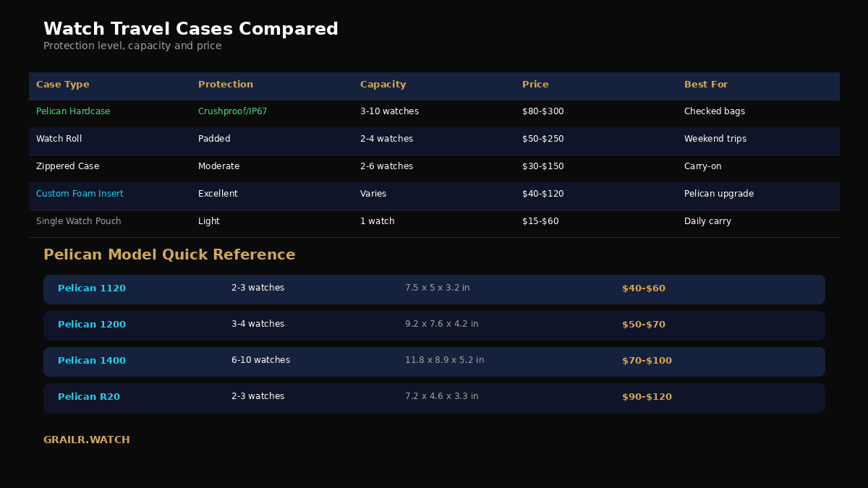Select the 'Custom Foam Insert' cell

tap(80, 194)
